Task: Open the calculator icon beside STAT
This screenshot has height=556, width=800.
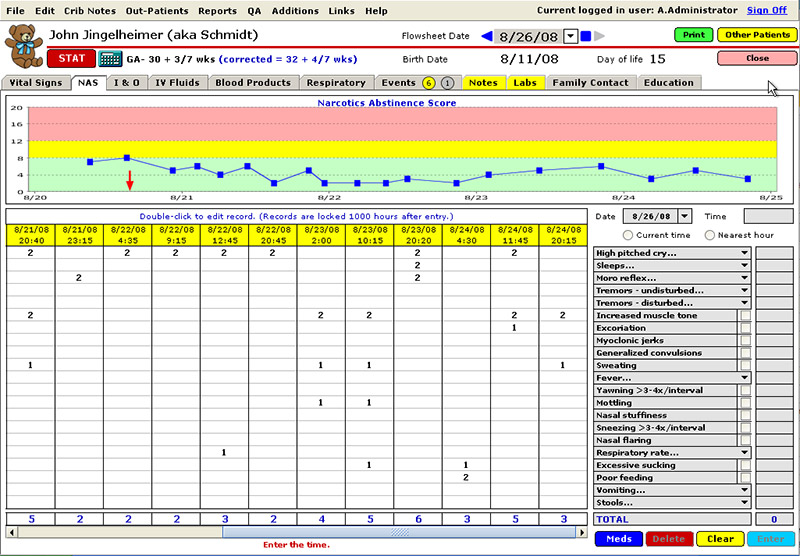Action: 110,59
